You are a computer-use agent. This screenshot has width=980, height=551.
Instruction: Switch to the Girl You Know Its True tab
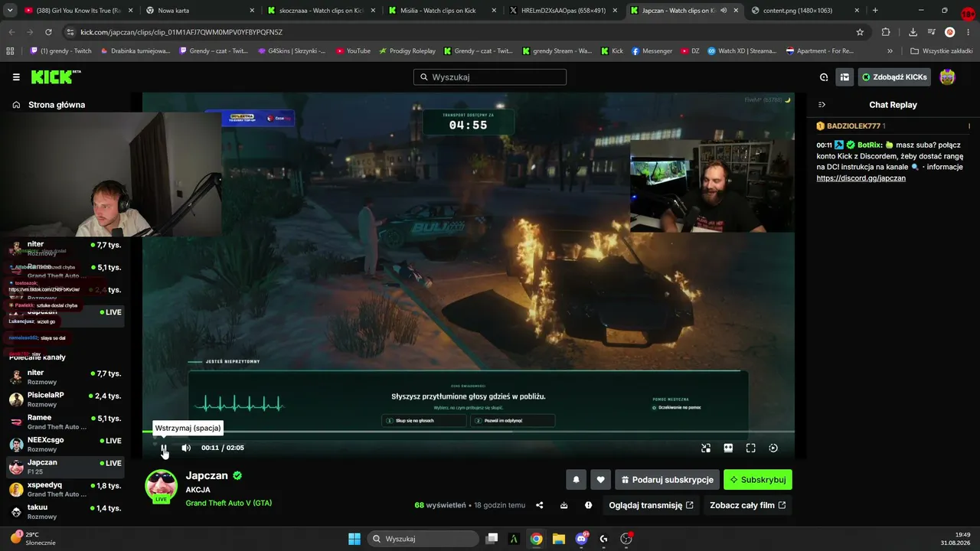[x=79, y=11]
